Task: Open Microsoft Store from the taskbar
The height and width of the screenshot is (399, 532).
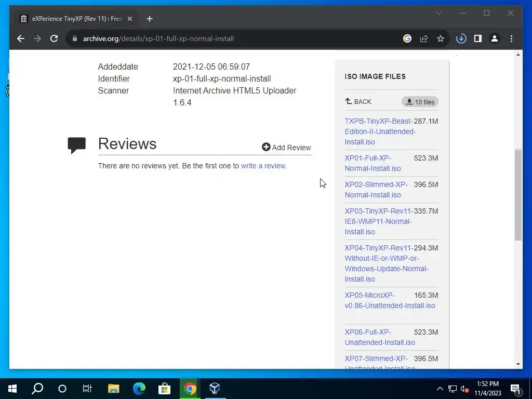Action: (x=164, y=389)
